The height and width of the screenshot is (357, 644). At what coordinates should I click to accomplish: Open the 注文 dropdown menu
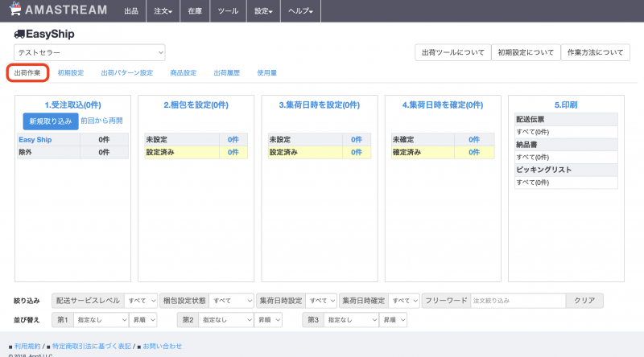pos(163,11)
